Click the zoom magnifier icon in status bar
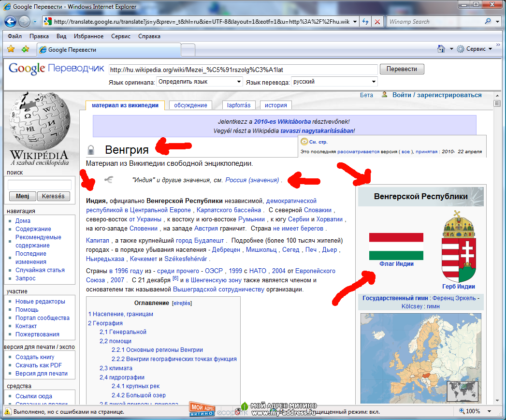The image size is (506, 420). pyautogui.click(x=462, y=411)
